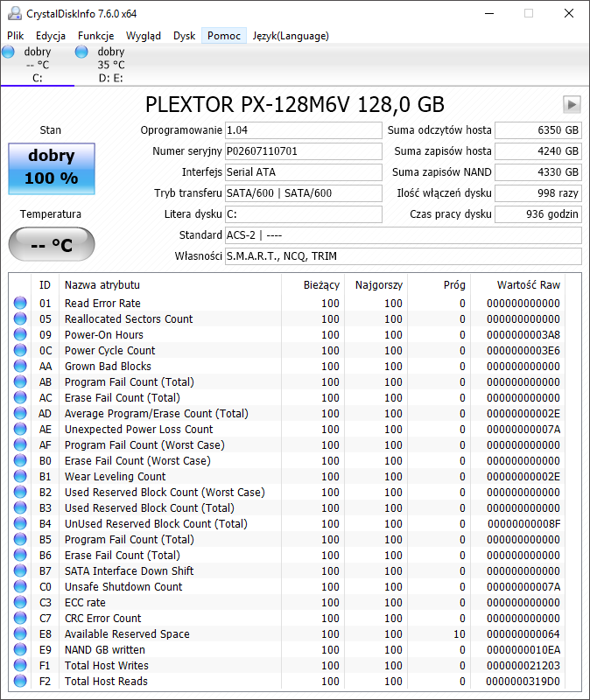This screenshot has height=700, width=590.
Task: Click the status orb for Reallocated Sectors Count
Action: 20,318
